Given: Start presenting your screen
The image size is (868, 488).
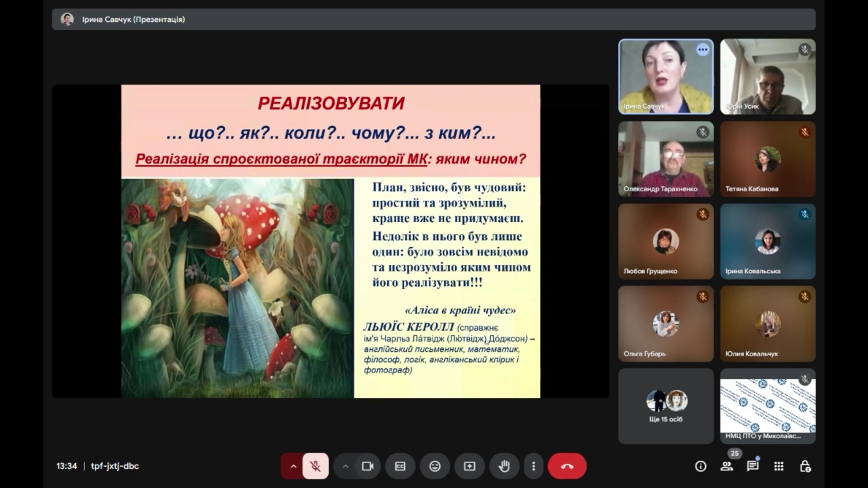Looking at the screenshot, I should click(x=470, y=466).
